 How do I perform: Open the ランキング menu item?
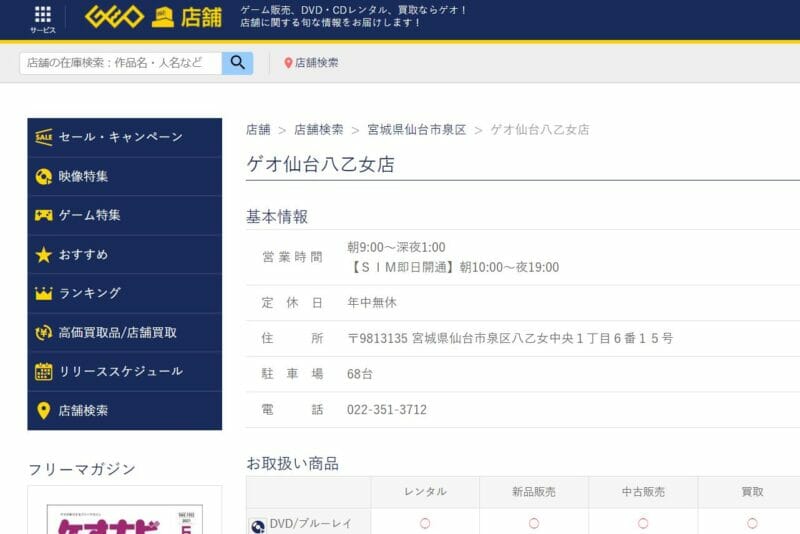124,293
